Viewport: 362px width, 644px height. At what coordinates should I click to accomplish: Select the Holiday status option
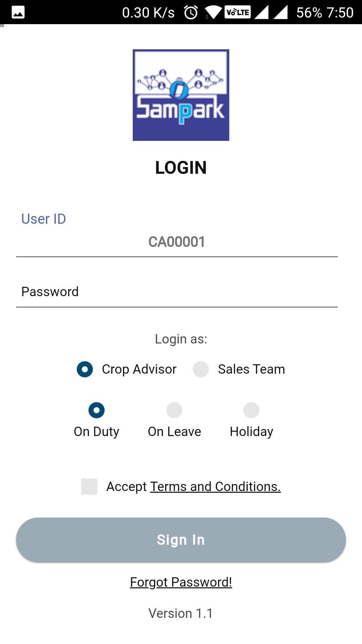tap(251, 410)
